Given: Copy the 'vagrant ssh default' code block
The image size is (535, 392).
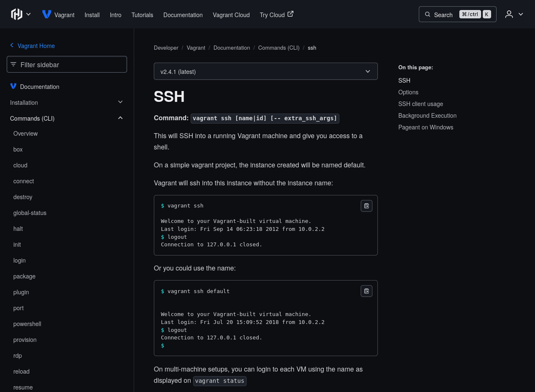Looking at the screenshot, I should [367, 291].
